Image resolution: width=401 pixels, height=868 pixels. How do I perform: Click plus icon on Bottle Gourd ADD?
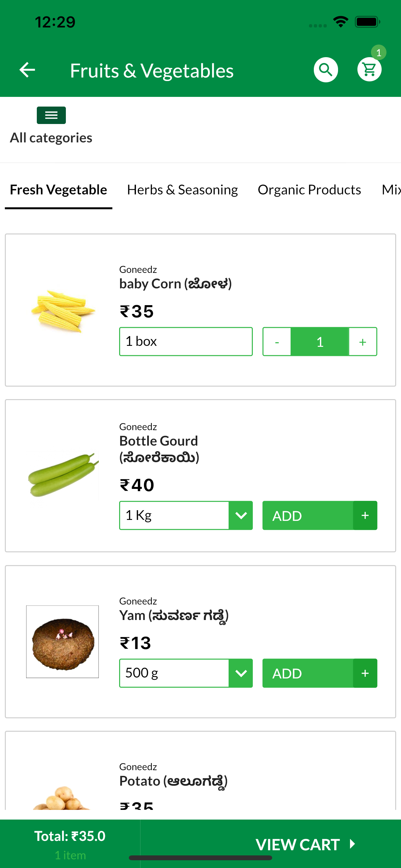365,516
